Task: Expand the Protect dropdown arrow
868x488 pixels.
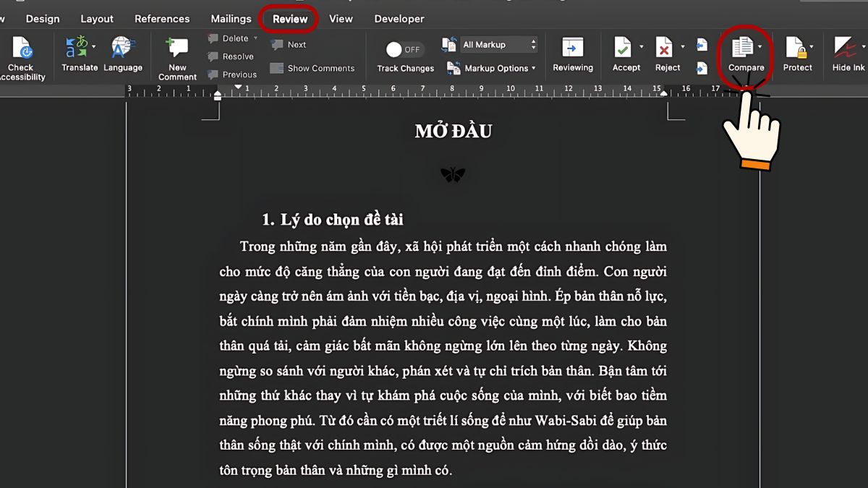Action: (812, 47)
